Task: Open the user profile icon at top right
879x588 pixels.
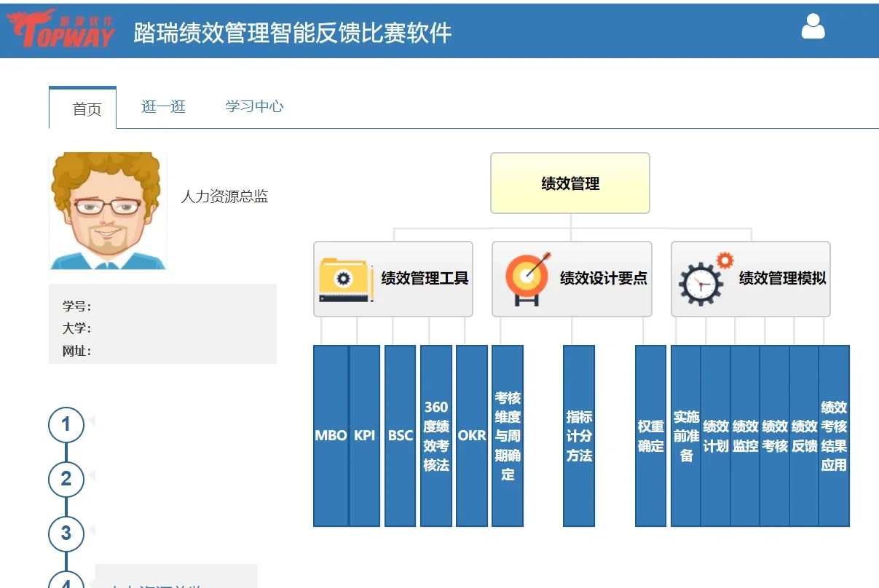Action: point(812,28)
